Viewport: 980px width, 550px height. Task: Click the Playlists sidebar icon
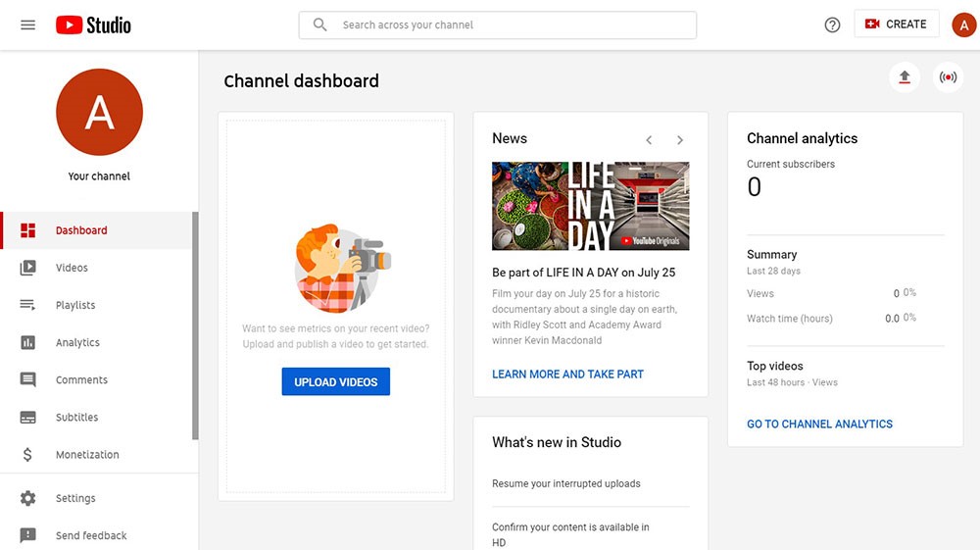(28, 305)
